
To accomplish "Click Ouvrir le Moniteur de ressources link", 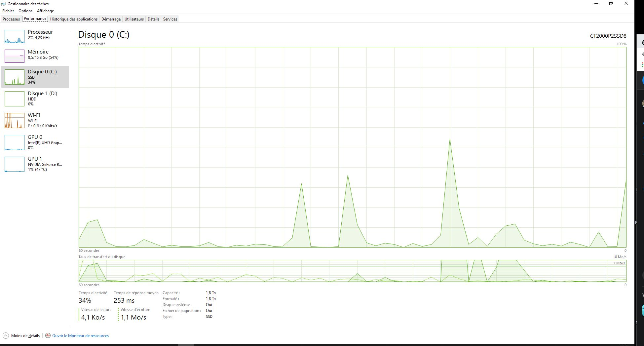I will click(80, 336).
